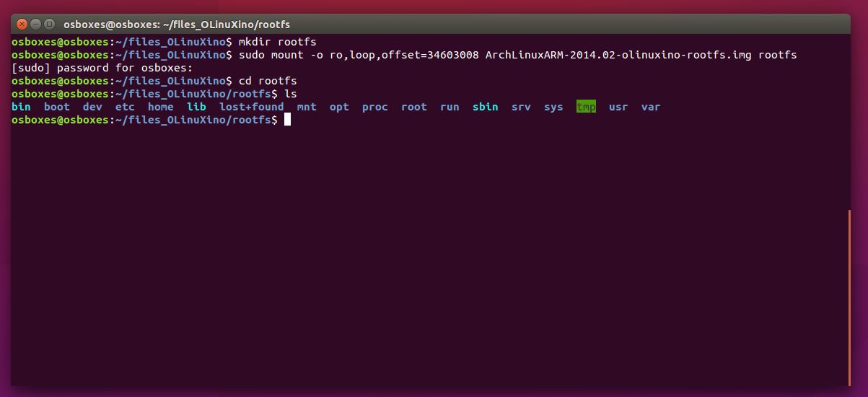
Task: Click the 'lost+found' directory name
Action: click(x=252, y=107)
